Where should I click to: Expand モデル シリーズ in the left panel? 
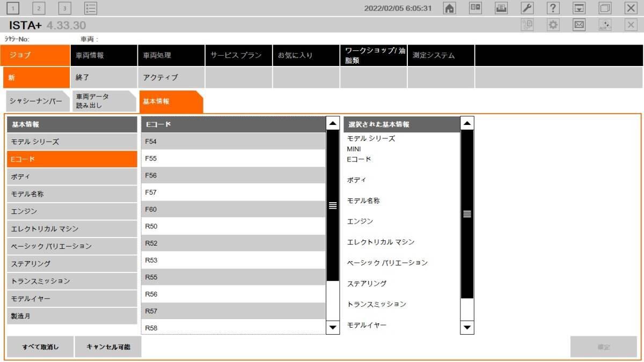click(72, 141)
